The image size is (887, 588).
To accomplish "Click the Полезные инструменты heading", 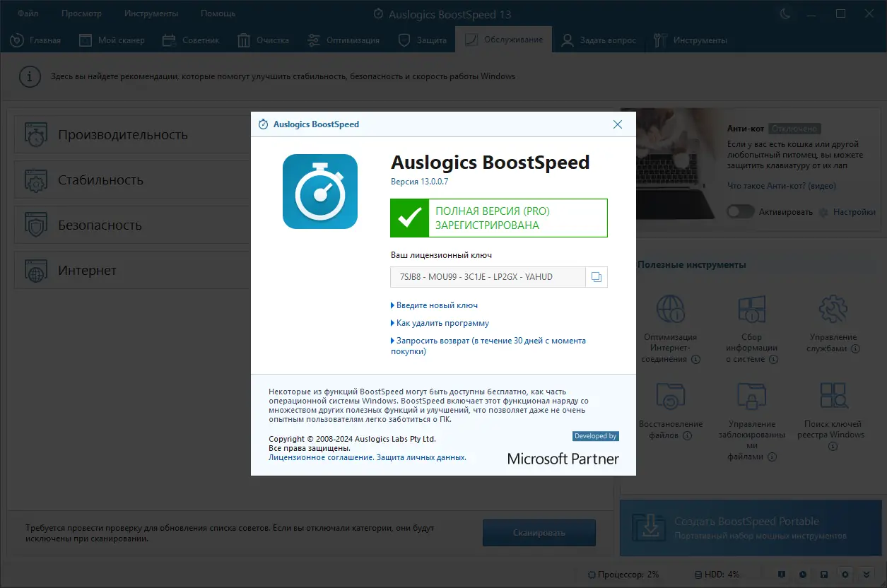I will click(x=692, y=265).
